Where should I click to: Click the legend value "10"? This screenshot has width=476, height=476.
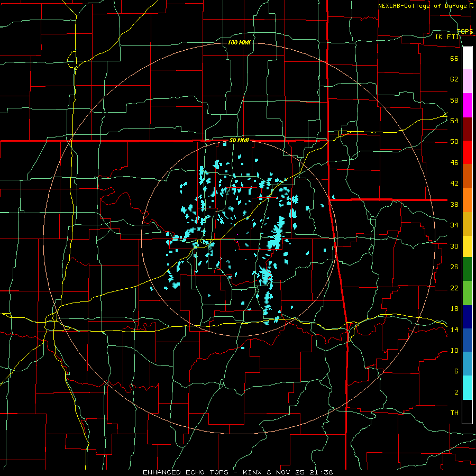(454, 351)
